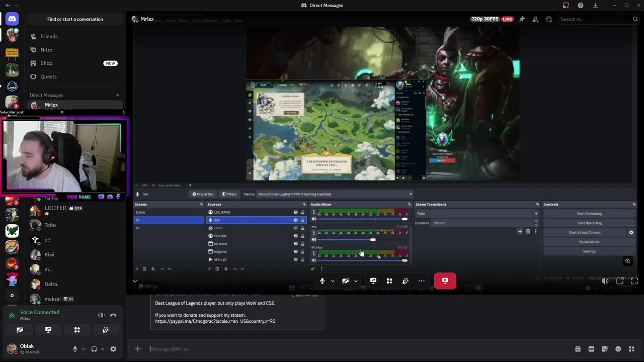
Task: Mute microphone in user panel
Action: click(x=75, y=349)
